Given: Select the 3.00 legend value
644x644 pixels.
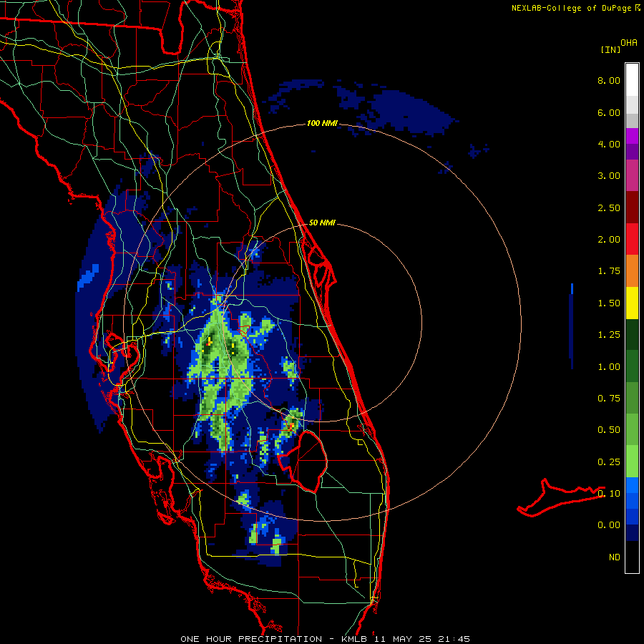Looking at the screenshot, I should 609,176.
